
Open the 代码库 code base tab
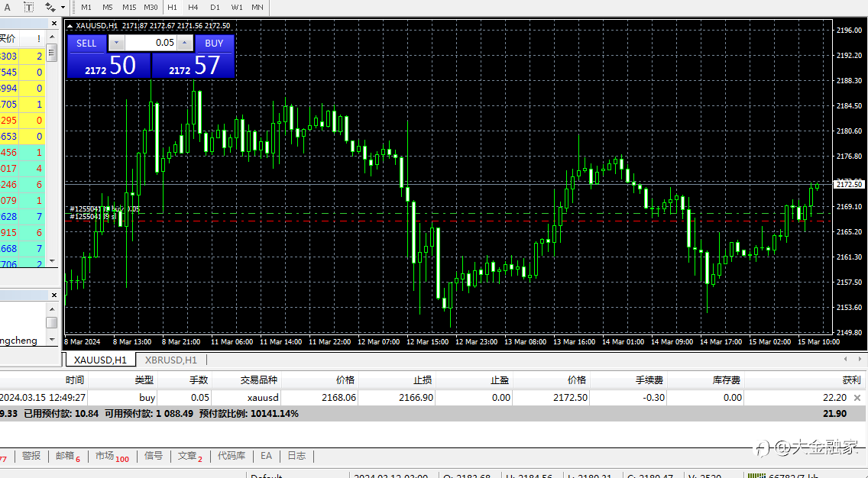pos(232,456)
